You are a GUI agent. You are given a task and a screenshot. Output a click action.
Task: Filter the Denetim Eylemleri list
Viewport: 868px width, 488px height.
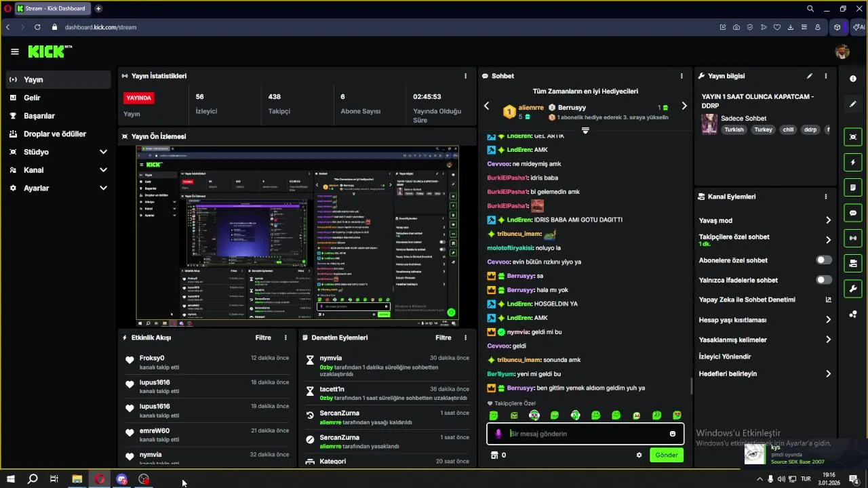click(443, 338)
